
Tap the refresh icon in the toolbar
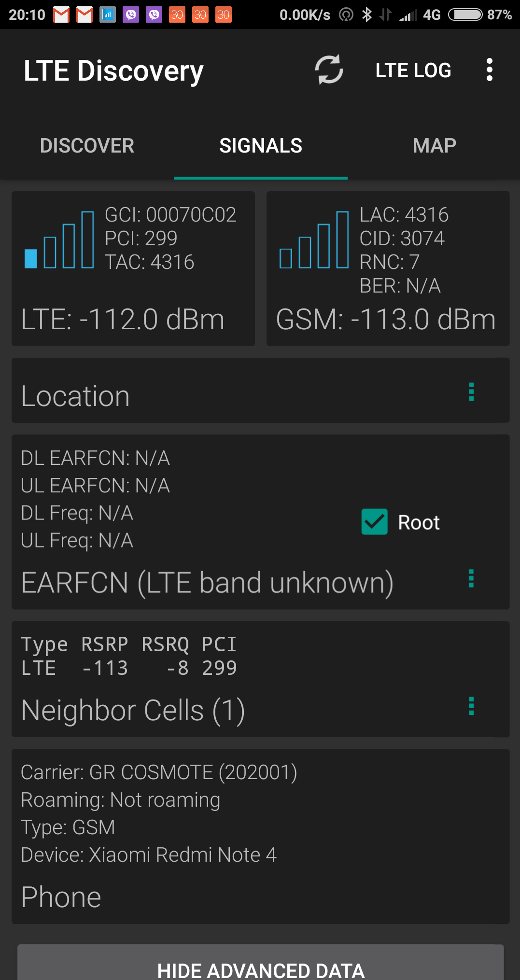(x=329, y=70)
